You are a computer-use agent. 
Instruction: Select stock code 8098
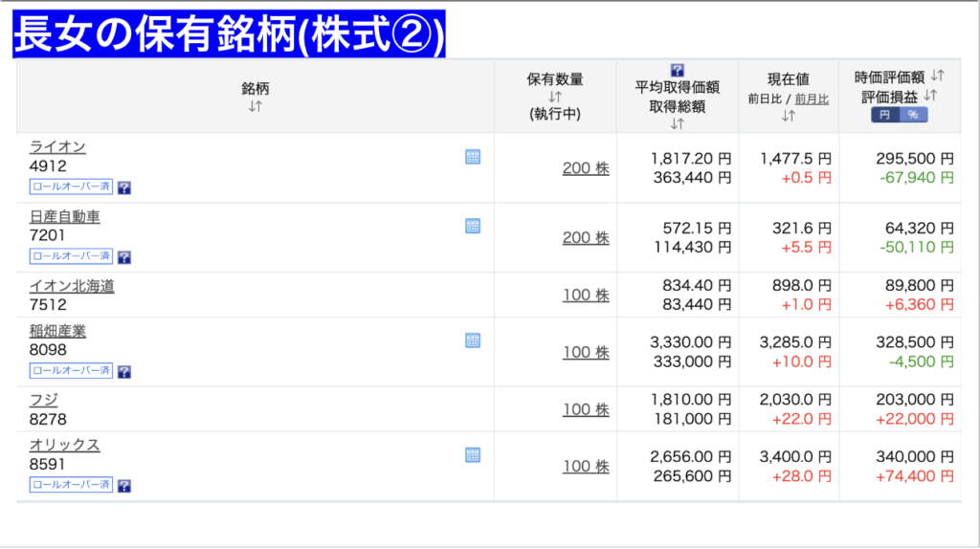[48, 350]
